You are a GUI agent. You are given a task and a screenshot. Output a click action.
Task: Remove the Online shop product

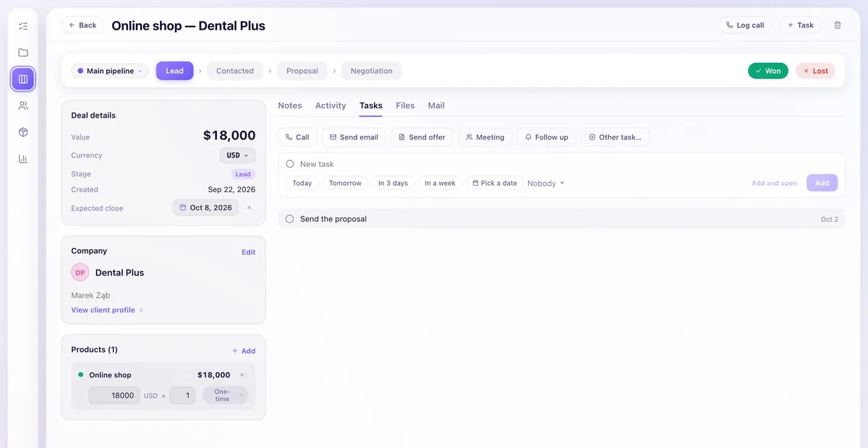pos(242,375)
